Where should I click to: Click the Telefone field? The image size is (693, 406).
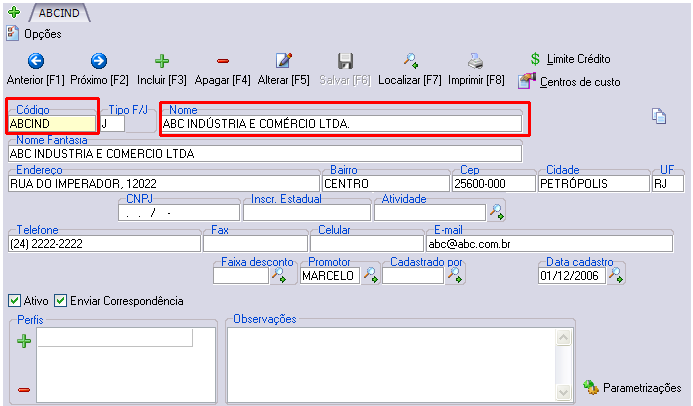pos(104,244)
